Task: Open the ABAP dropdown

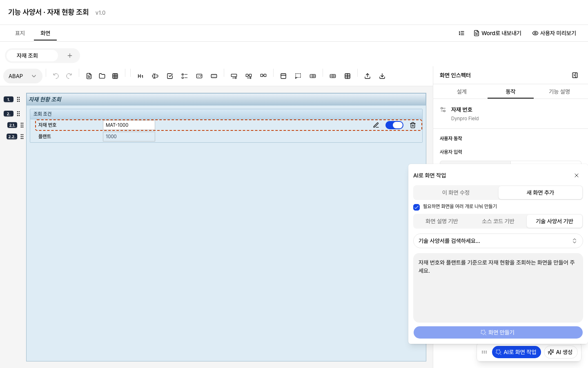Action: [23, 76]
